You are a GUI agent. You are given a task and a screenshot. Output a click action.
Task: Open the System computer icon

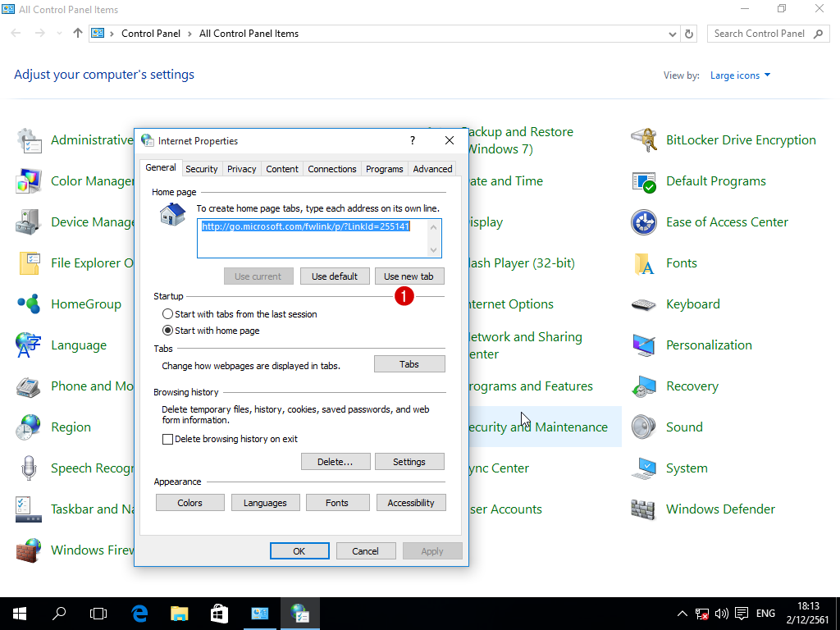(x=644, y=468)
